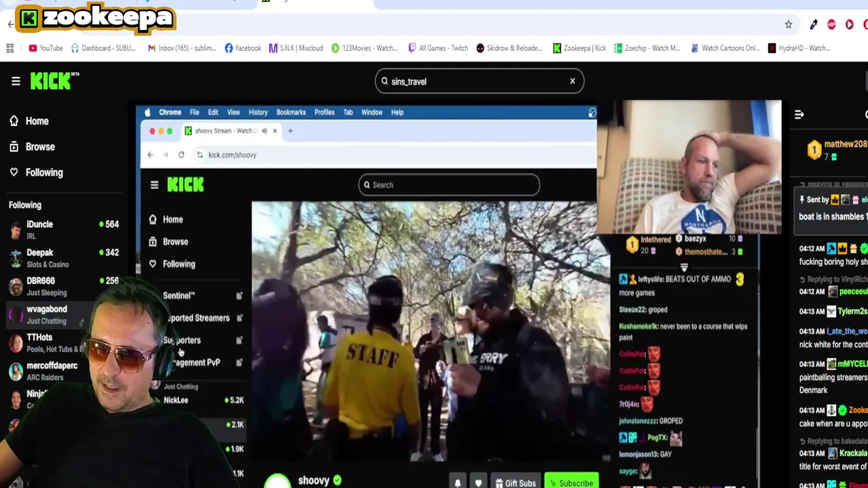Screen dimensions: 868x488
Task: Click the bookmark star in the outer browser address bar
Action: 788,24
